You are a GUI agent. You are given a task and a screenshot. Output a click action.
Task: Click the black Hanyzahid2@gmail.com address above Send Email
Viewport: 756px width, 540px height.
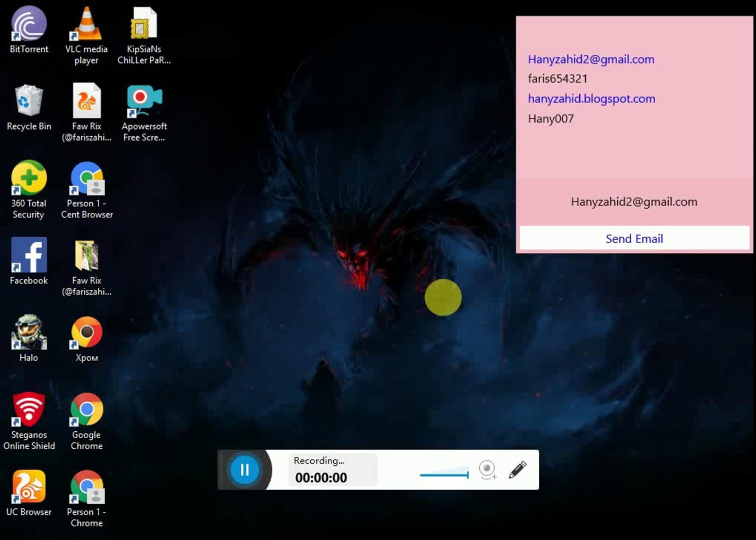(634, 202)
